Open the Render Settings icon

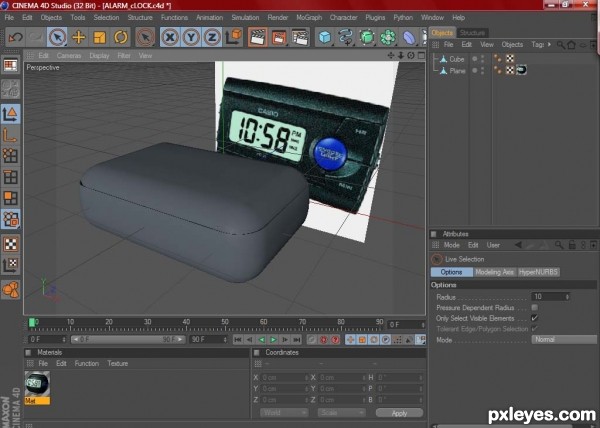coord(300,37)
